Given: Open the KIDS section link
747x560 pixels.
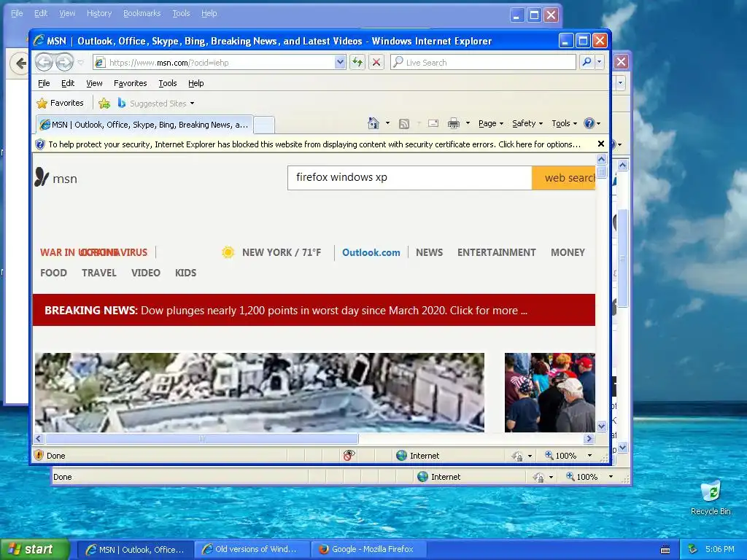Looking at the screenshot, I should (185, 273).
